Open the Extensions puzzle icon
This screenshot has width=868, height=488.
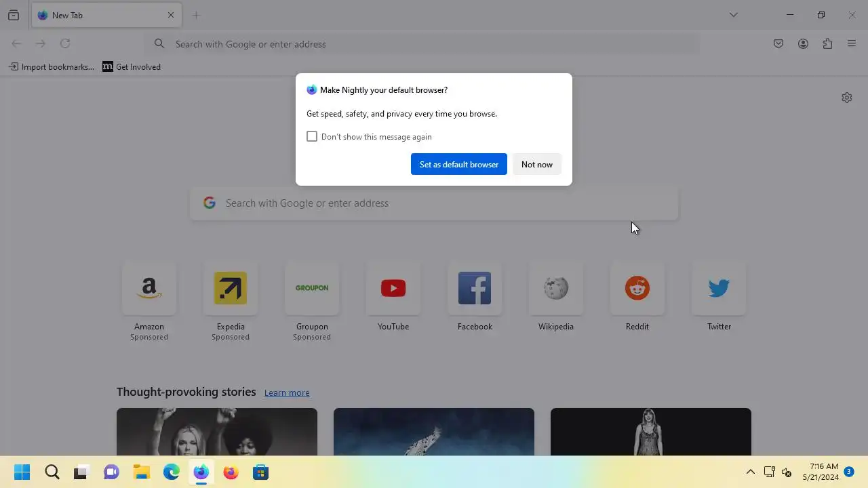(x=827, y=43)
